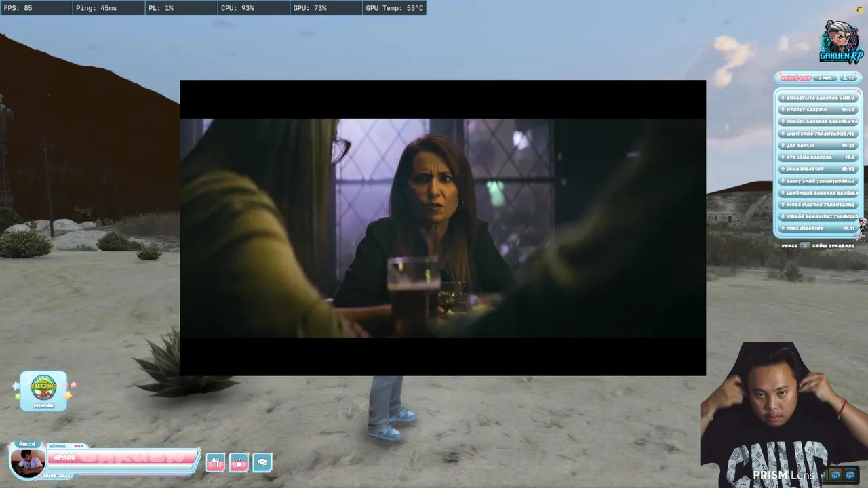Click the brain stress status icon
Viewport: 868px width, 488px height.
262,463
